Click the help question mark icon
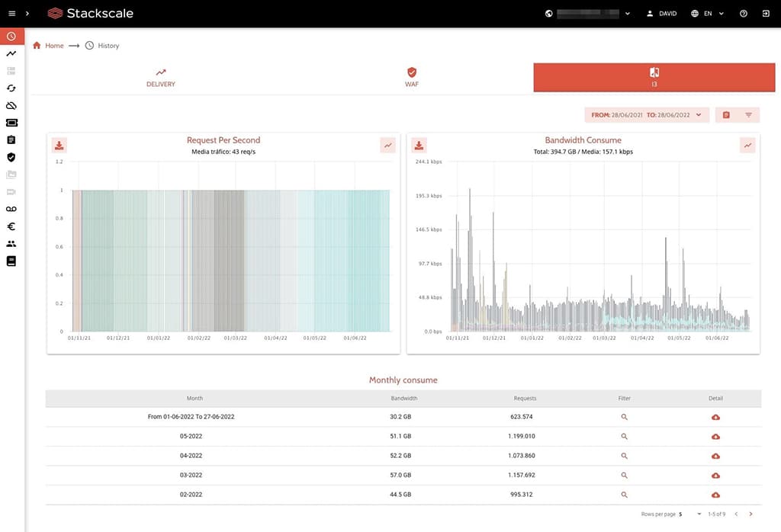The image size is (781, 532). [x=743, y=14]
